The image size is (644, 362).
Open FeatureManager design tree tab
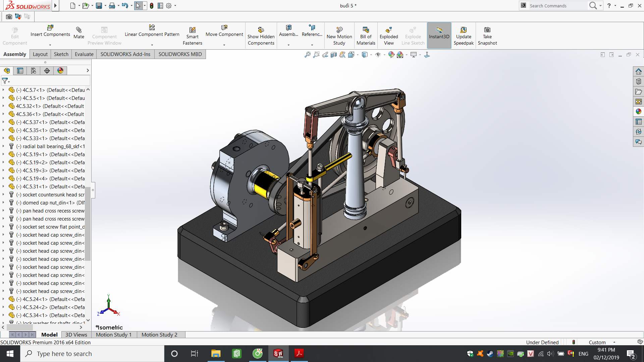[x=7, y=70]
